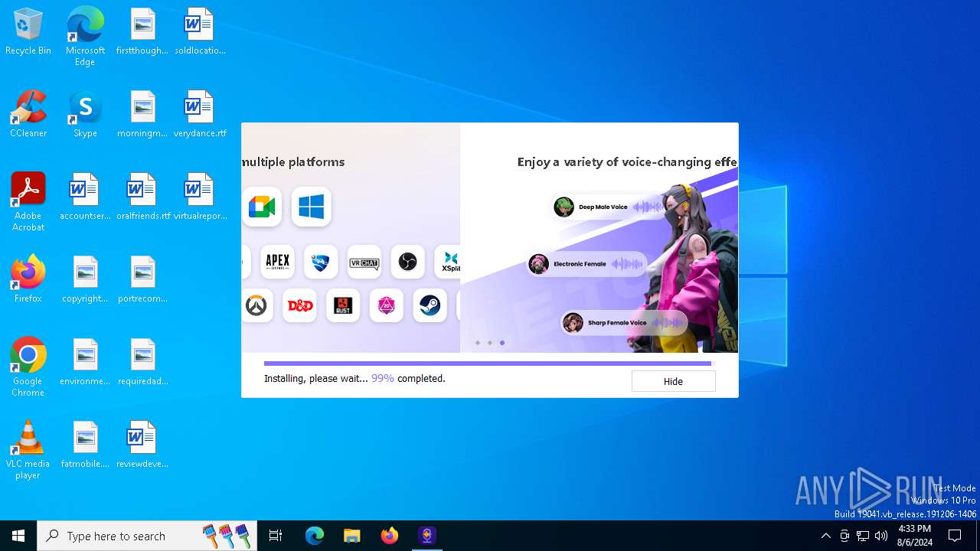
Task: Click the pink d20 dice icon
Action: (x=387, y=305)
